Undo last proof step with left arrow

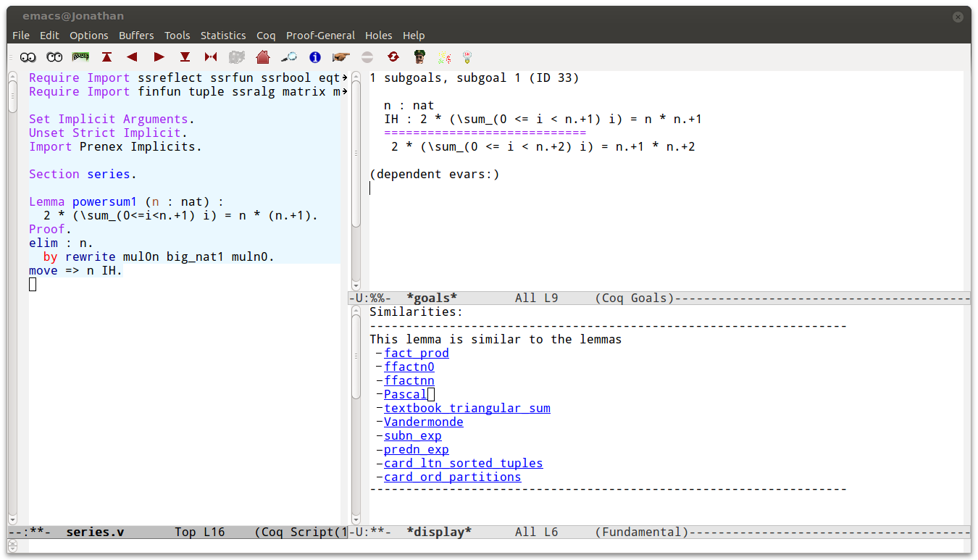(x=132, y=57)
